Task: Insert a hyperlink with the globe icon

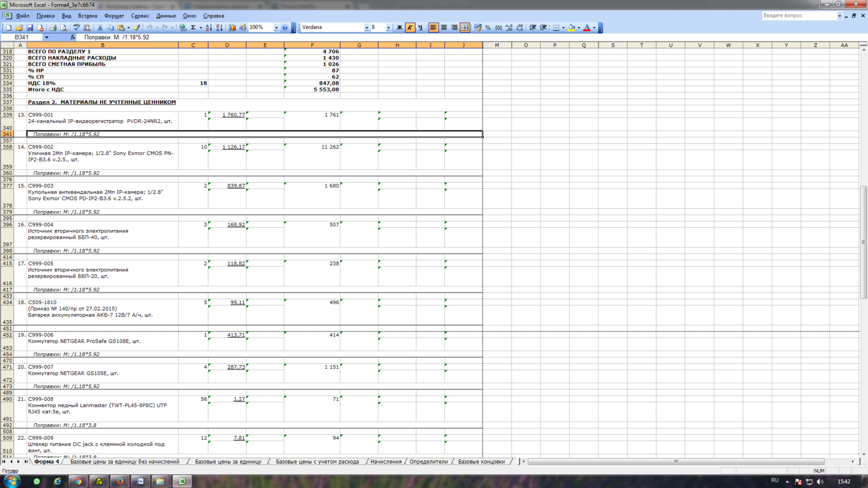Action: click(x=183, y=27)
